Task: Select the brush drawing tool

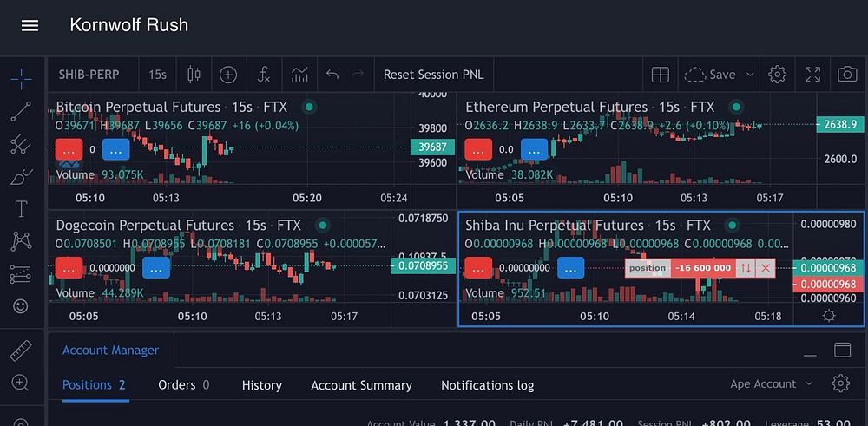Action: (x=21, y=177)
